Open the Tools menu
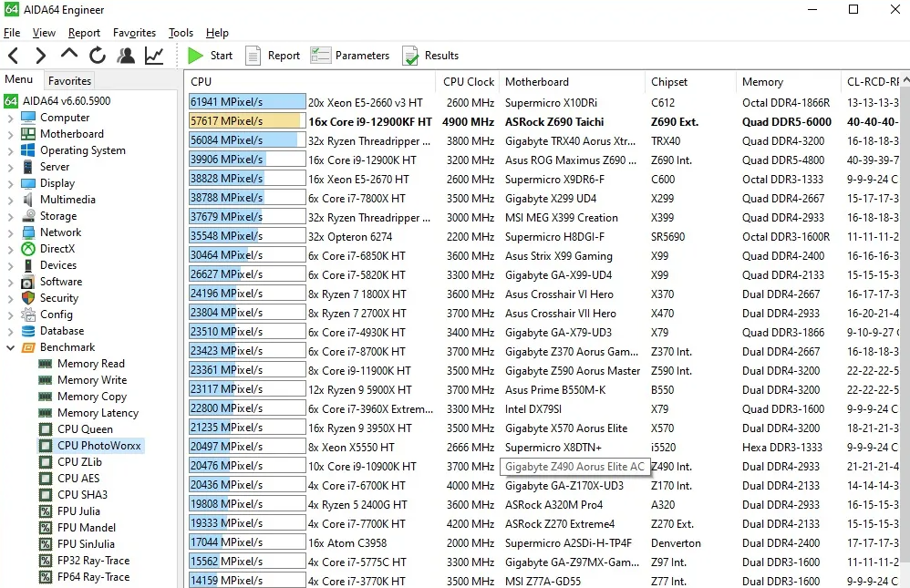 181,33
